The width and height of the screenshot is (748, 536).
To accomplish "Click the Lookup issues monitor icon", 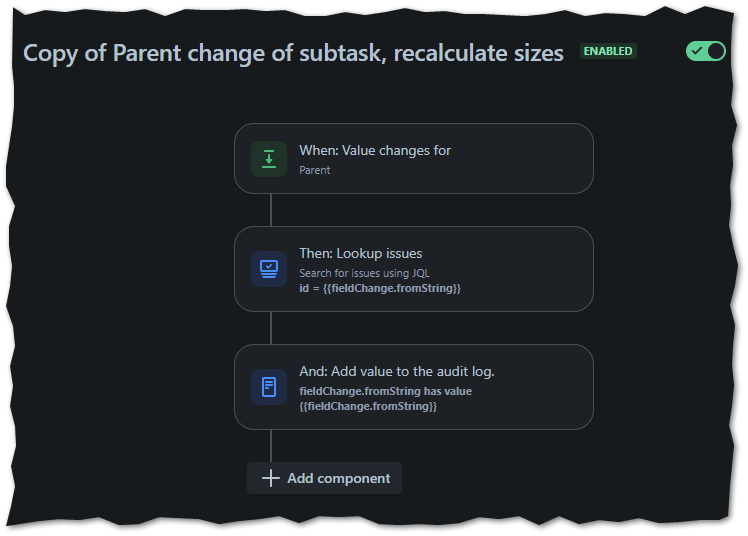I will (x=269, y=269).
